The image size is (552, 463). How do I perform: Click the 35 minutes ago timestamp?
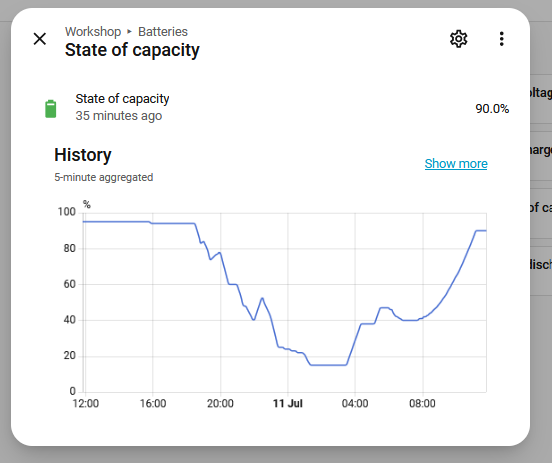click(119, 116)
